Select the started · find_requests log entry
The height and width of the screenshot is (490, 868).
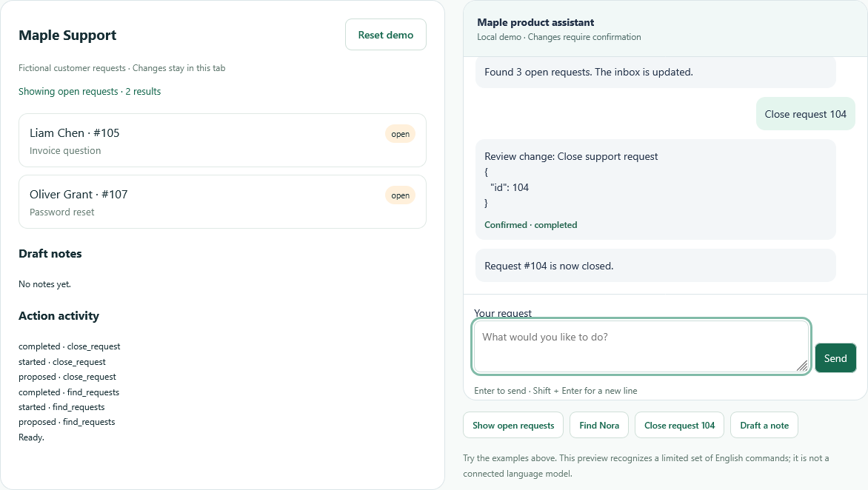point(61,407)
